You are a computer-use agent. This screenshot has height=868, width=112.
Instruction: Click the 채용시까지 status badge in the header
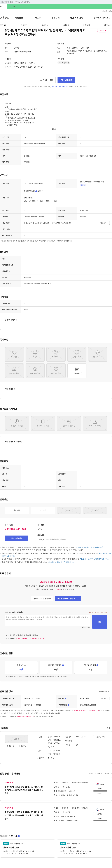click(102, 31)
